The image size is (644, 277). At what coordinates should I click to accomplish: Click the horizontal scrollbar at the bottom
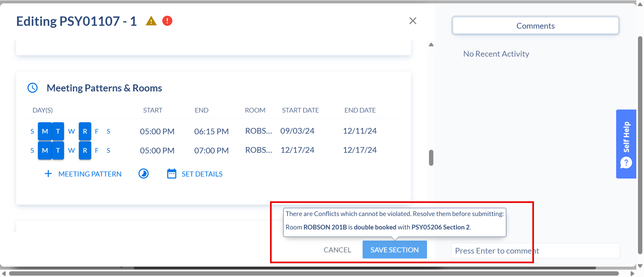click(314, 274)
